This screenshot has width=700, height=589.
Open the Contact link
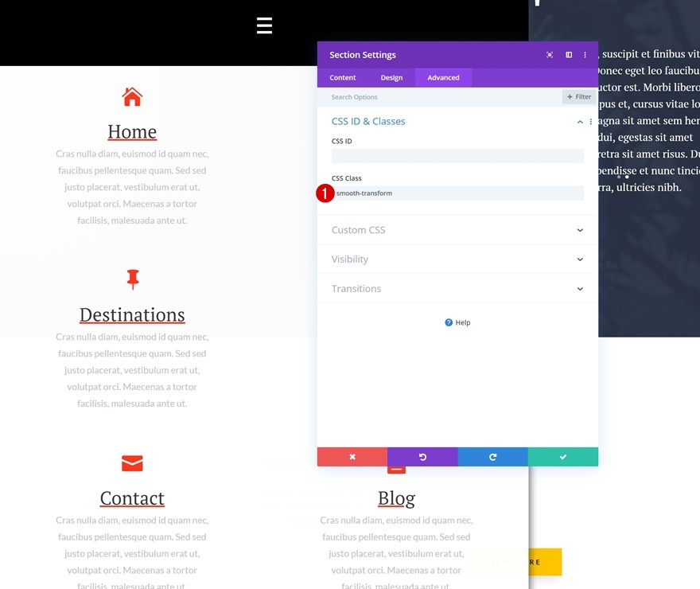132,498
